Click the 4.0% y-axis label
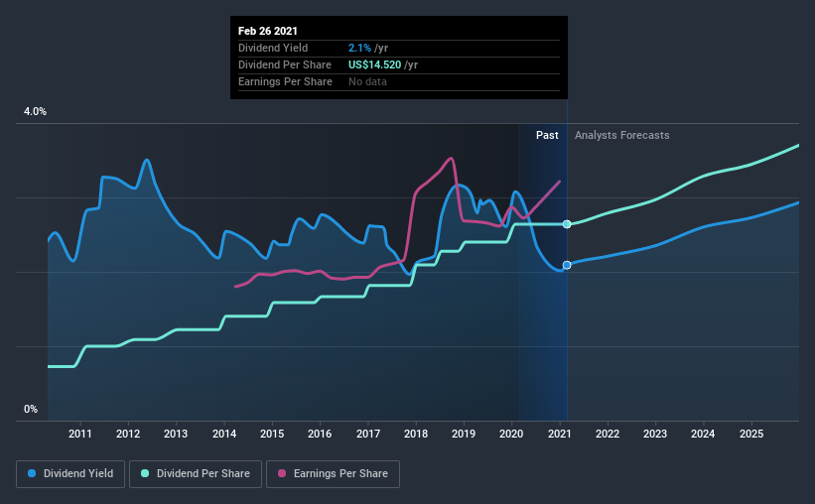This screenshot has width=815, height=504. tap(35, 112)
